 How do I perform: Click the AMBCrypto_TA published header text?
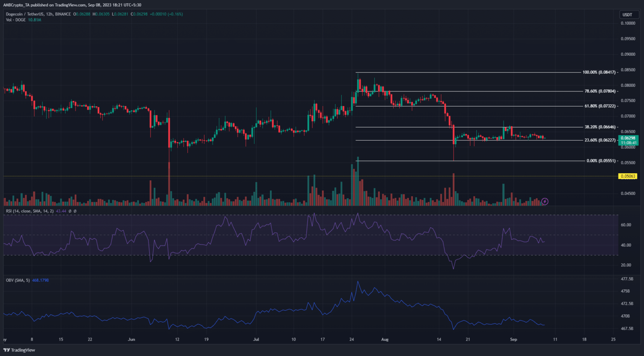coord(72,5)
